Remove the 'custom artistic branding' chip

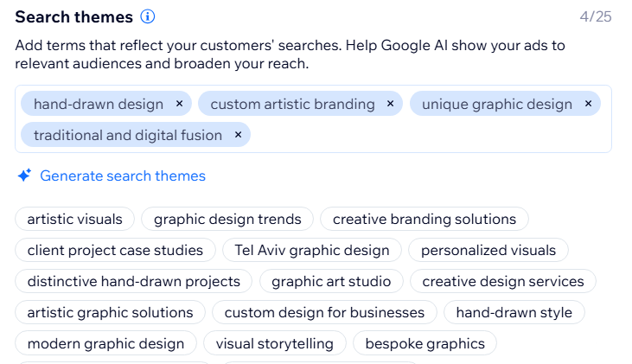point(390,104)
